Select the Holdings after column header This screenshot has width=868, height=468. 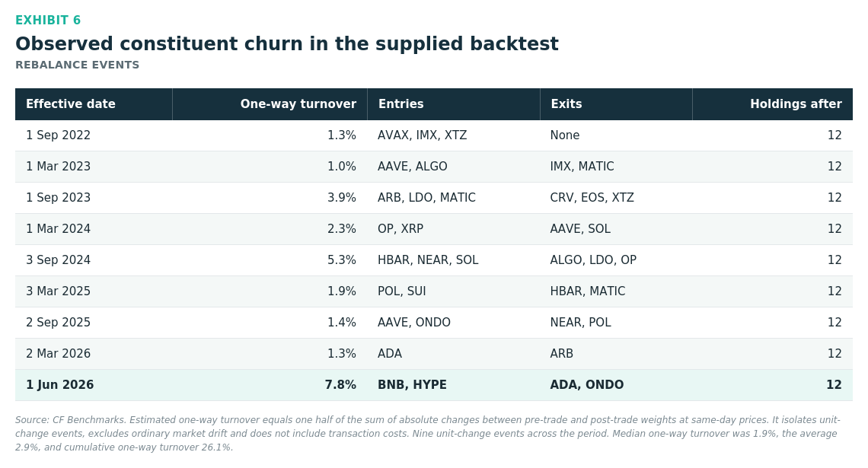796,104
